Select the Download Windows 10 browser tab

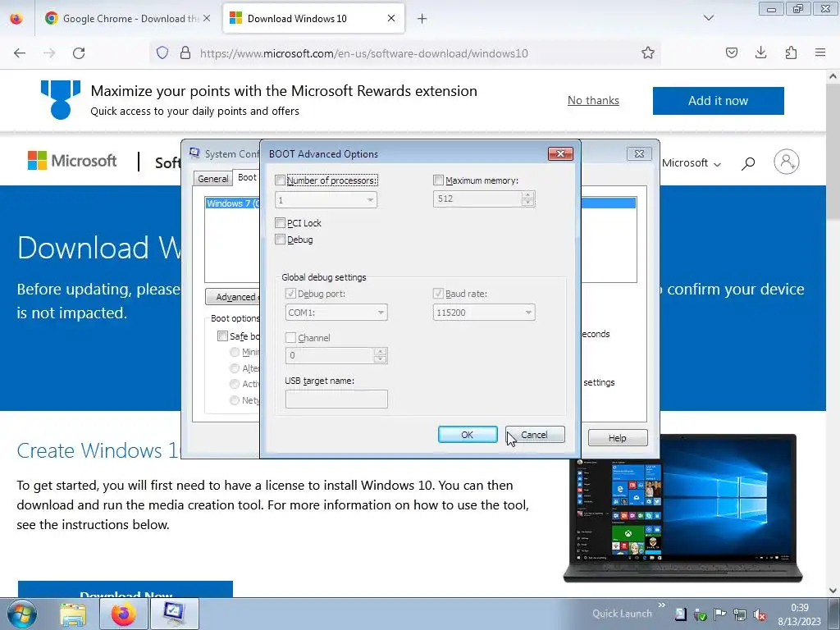[x=313, y=18]
